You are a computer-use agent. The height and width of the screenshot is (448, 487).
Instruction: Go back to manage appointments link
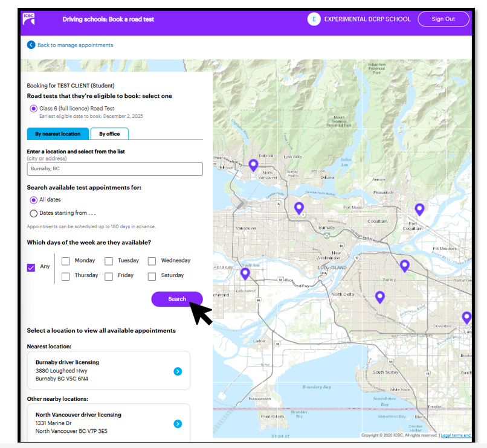pyautogui.click(x=75, y=45)
